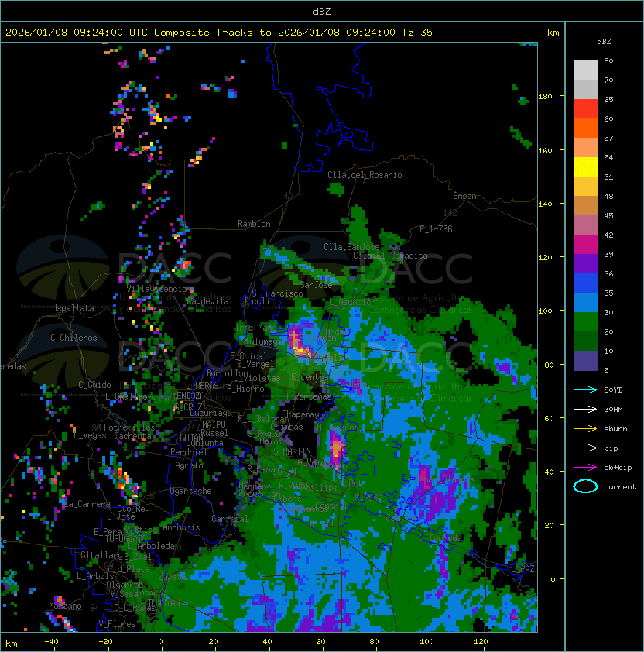Click the 'V_Flores' map label
Screen dimensions: 644x652
(117, 624)
